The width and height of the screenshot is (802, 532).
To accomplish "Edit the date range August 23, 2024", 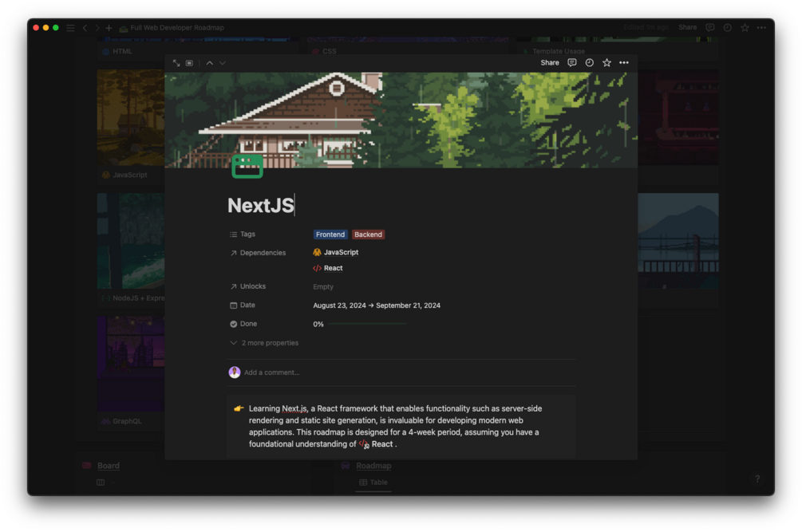I will pos(377,305).
